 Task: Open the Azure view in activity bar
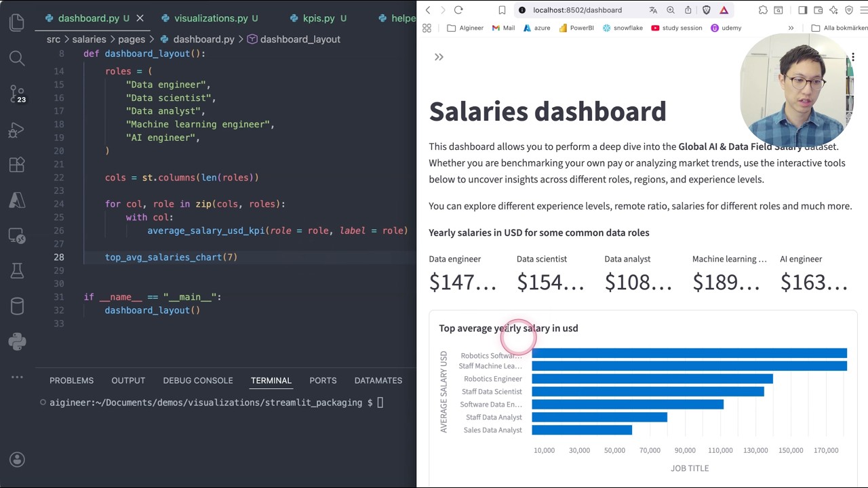tap(17, 200)
